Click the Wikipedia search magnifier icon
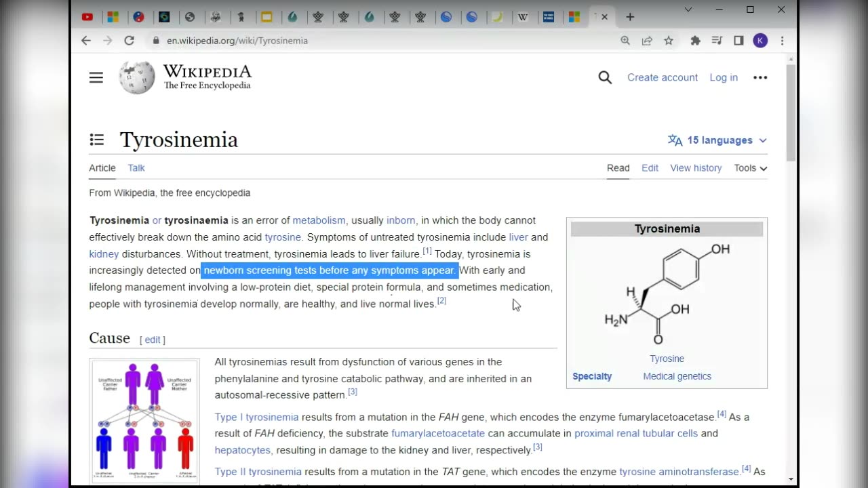The width and height of the screenshot is (868, 488). point(605,77)
